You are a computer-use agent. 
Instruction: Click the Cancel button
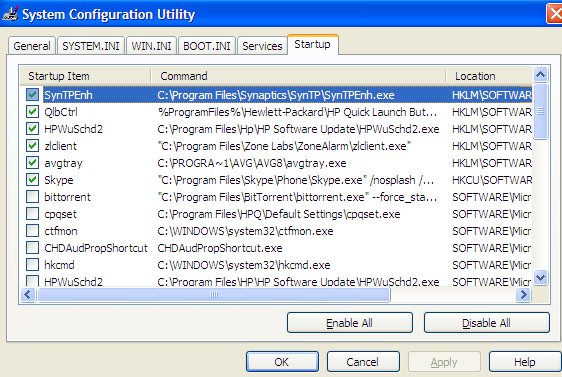click(362, 362)
